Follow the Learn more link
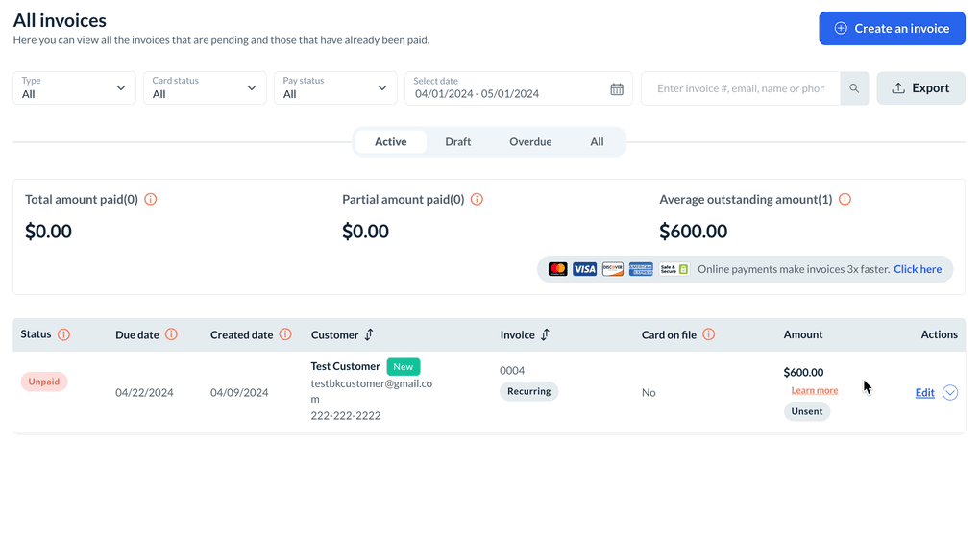 815,390
